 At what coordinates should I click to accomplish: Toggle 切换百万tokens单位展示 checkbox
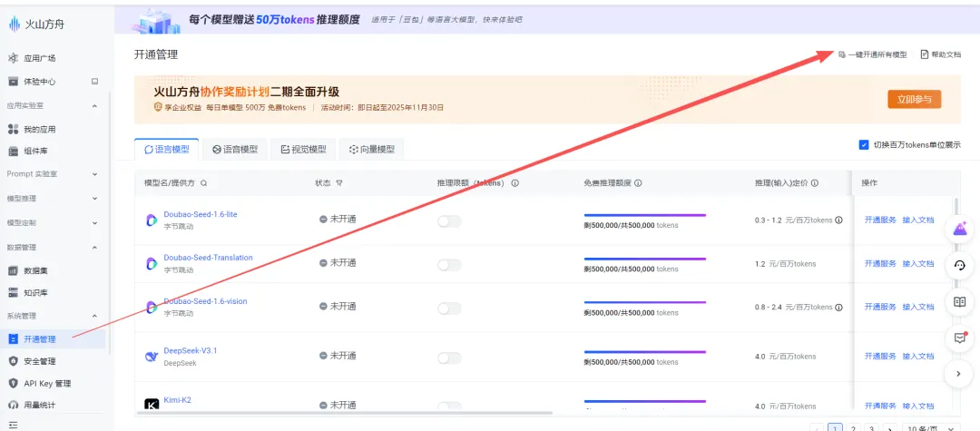click(x=864, y=145)
